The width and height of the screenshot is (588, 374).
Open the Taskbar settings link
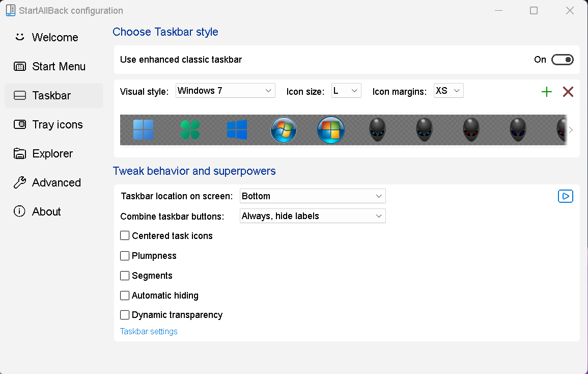click(x=149, y=332)
